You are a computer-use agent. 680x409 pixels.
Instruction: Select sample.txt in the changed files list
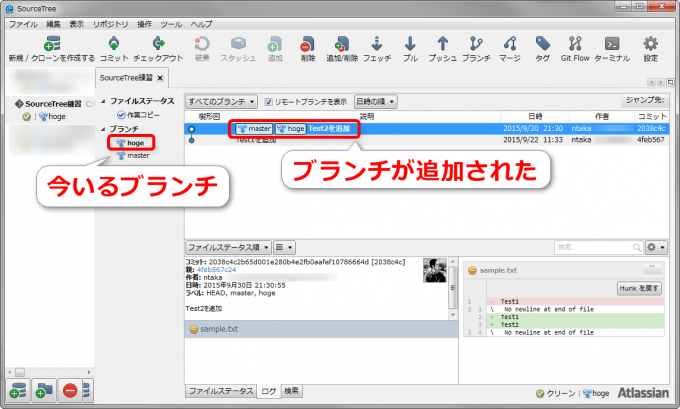point(321,329)
